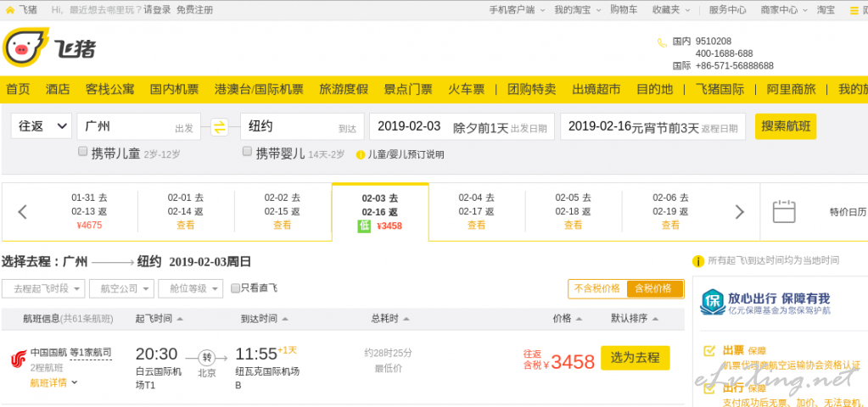Screen dimensions: 868x407
Task: Select the 02-06 去 02-19 返 date tab
Action: (x=670, y=211)
